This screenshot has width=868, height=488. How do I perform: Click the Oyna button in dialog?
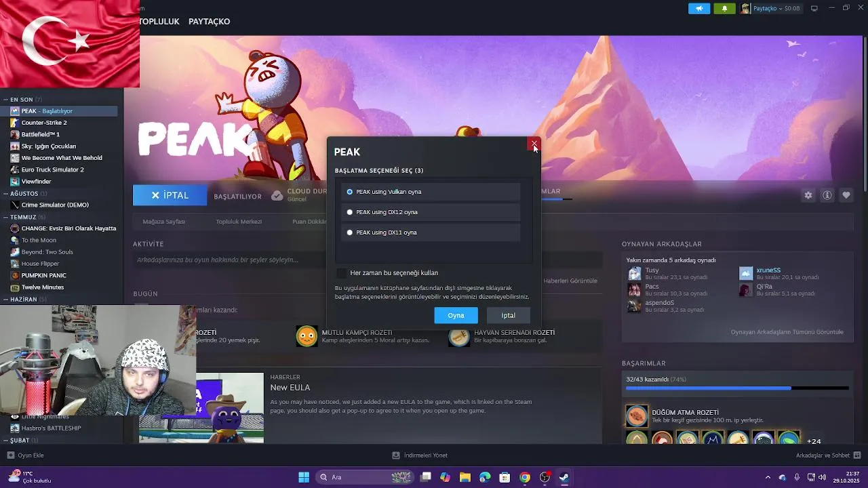456,315
